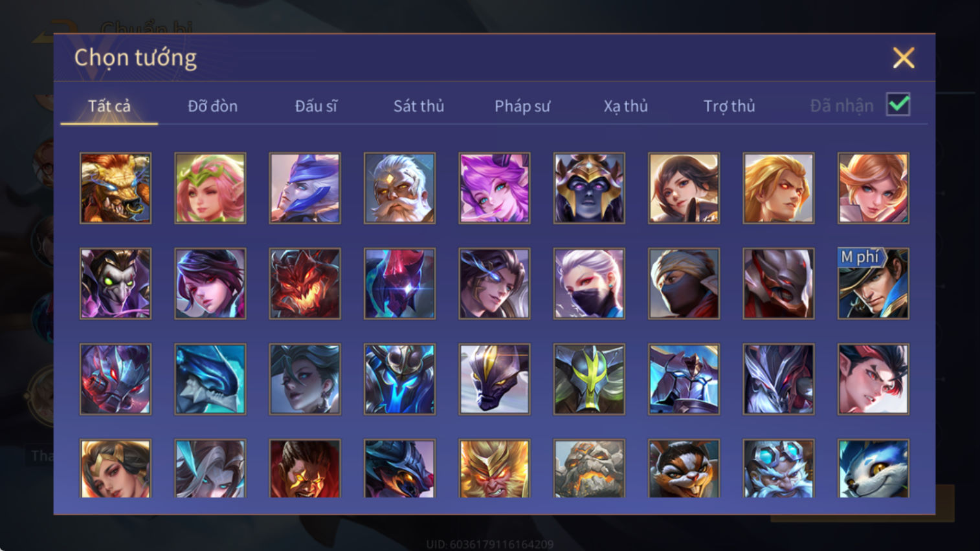Screen dimensions: 980x551
Task: Toggle the Đã nhận checkbox
Action: pyautogui.click(x=898, y=105)
